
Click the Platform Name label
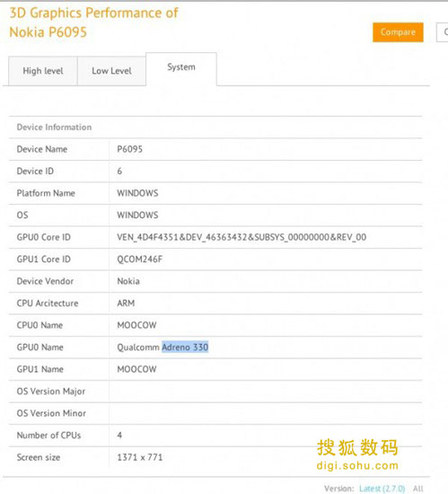click(46, 193)
